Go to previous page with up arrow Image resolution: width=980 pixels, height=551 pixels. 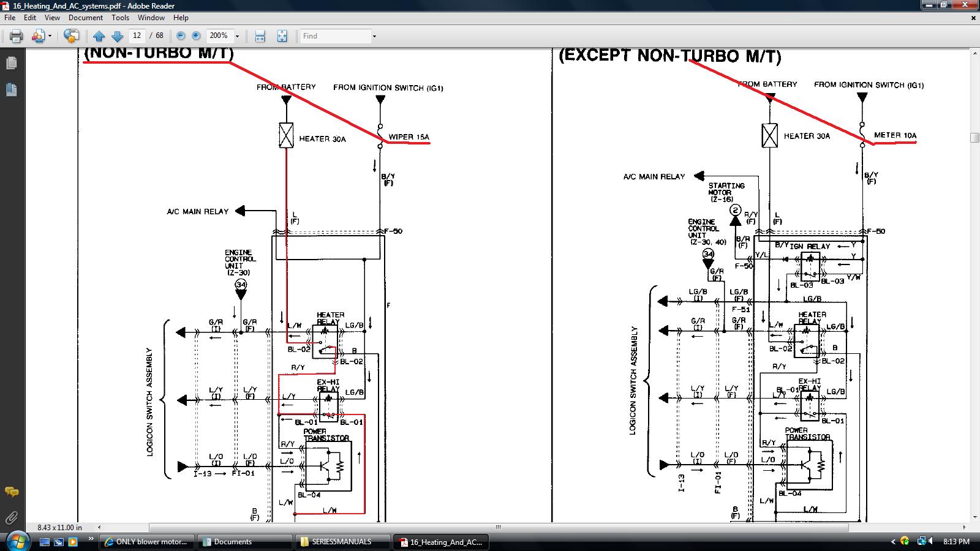[99, 36]
